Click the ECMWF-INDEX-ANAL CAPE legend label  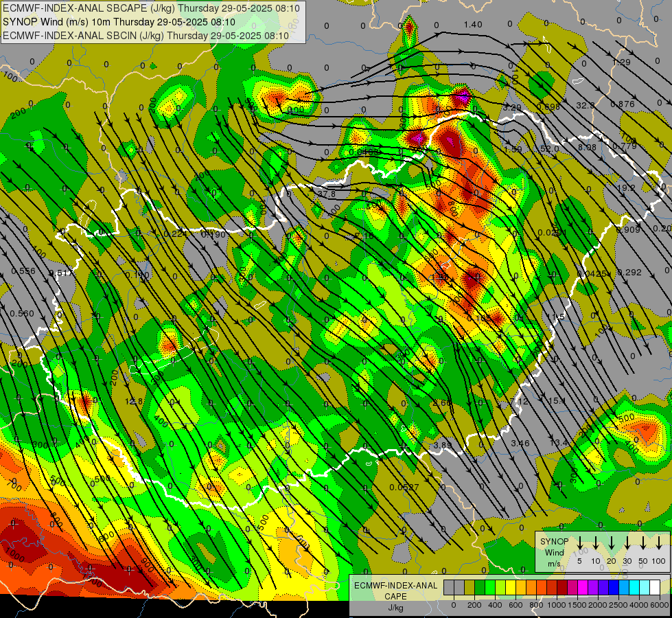point(395,591)
